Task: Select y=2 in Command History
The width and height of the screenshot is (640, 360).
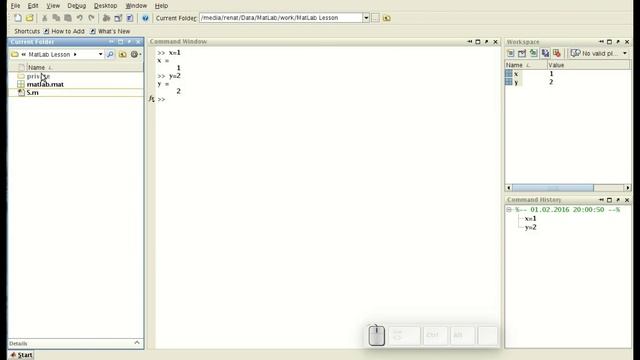Action: 531,227
